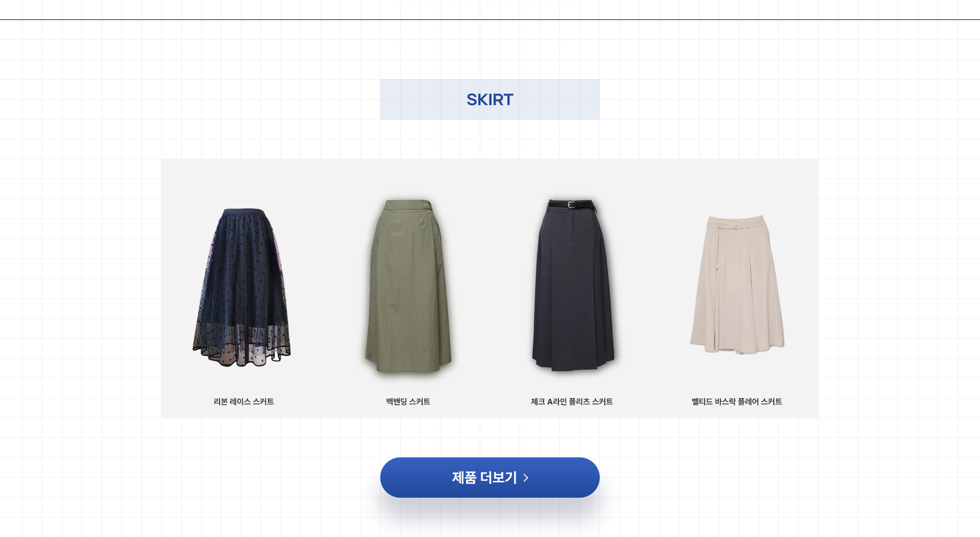Image resolution: width=980 pixels, height=537 pixels.
Task: Click the sheer lace hem of navy skirt
Action: coord(242,345)
